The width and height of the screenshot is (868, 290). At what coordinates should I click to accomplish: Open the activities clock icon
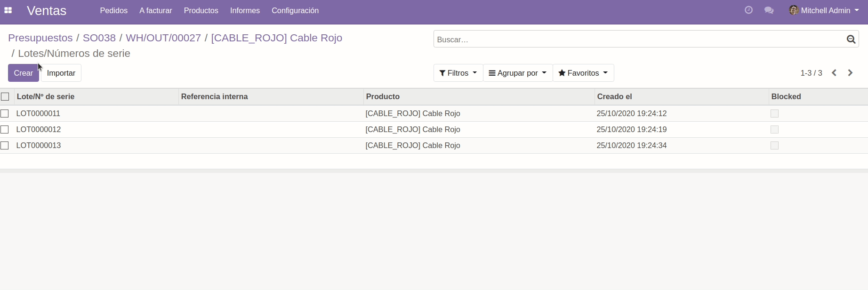pos(748,10)
